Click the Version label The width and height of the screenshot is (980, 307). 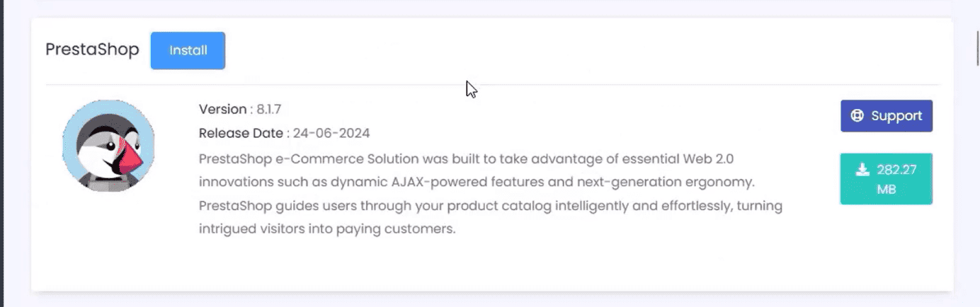[222, 109]
